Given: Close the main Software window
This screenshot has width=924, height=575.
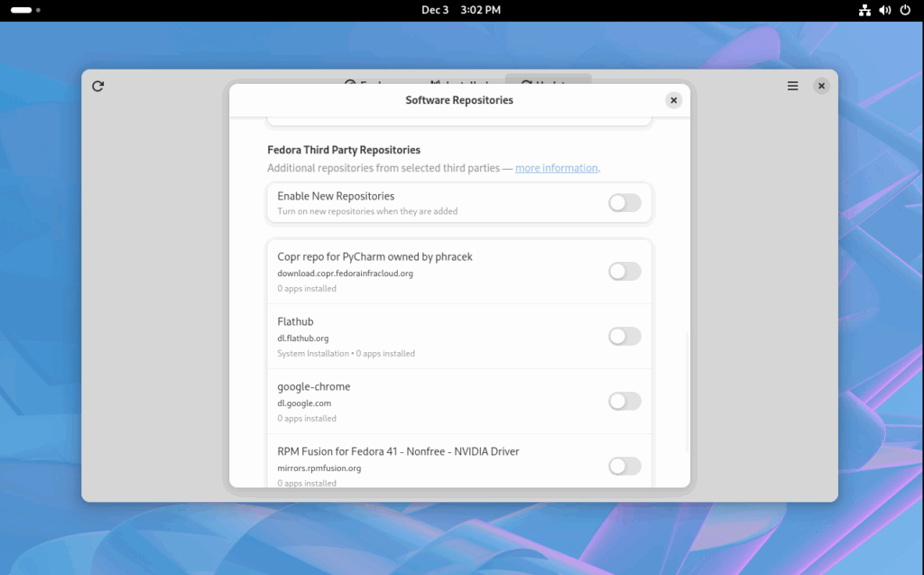Looking at the screenshot, I should [x=821, y=86].
